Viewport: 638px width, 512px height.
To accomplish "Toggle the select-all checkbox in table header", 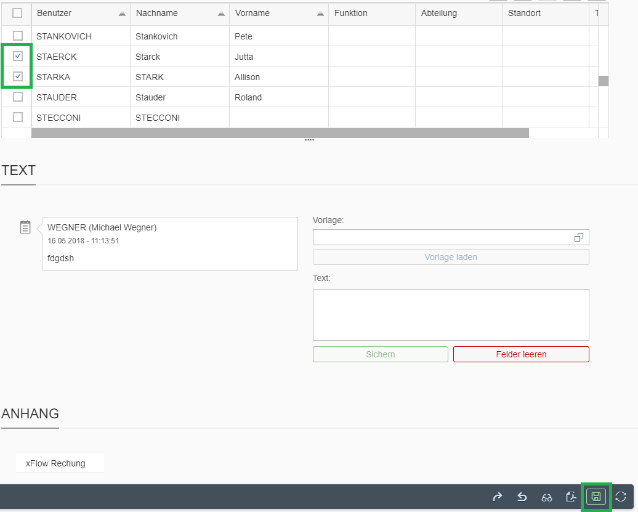I will click(x=18, y=13).
